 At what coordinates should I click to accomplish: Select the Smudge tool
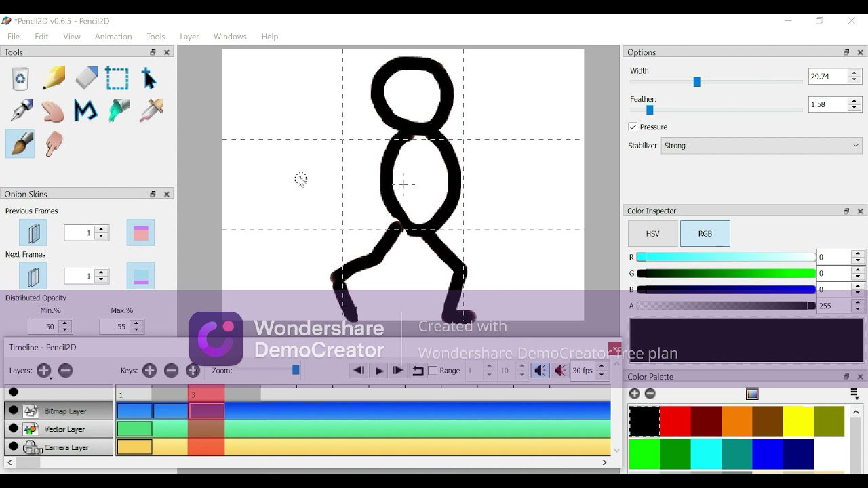coord(54,144)
